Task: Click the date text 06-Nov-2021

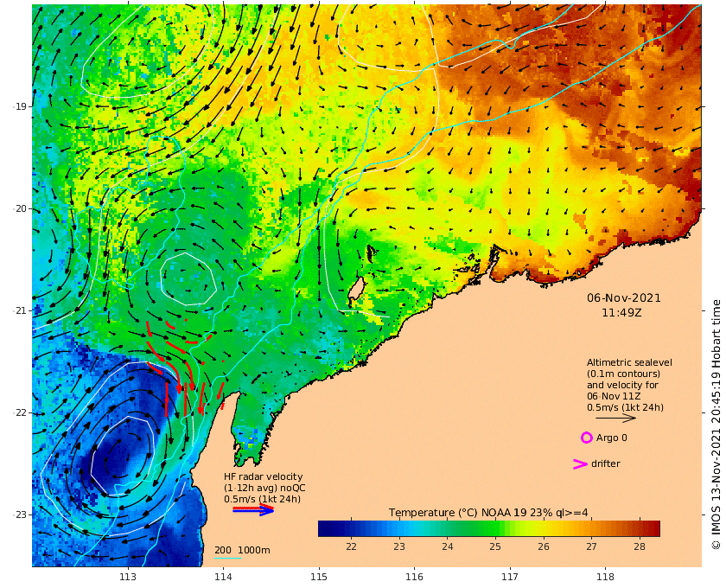Action: click(624, 298)
